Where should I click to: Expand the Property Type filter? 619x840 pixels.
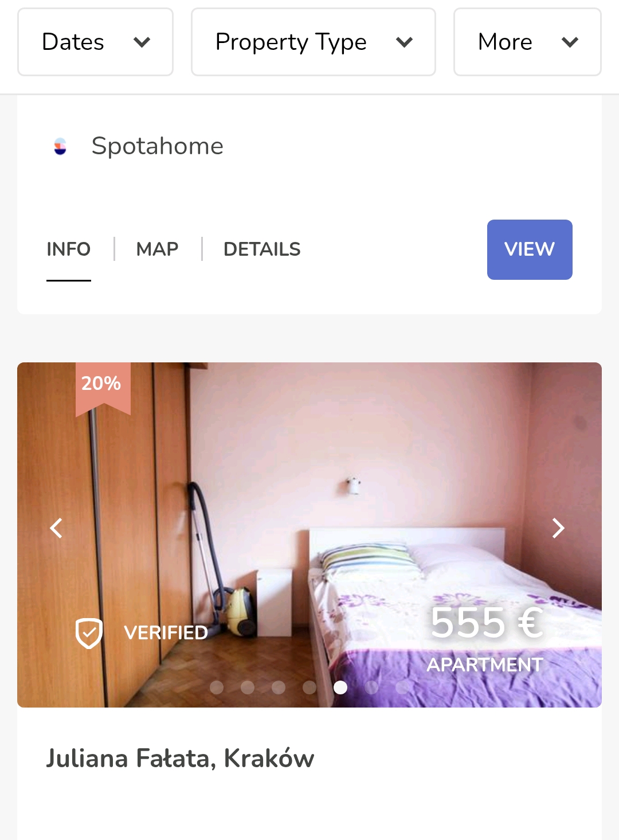314,42
